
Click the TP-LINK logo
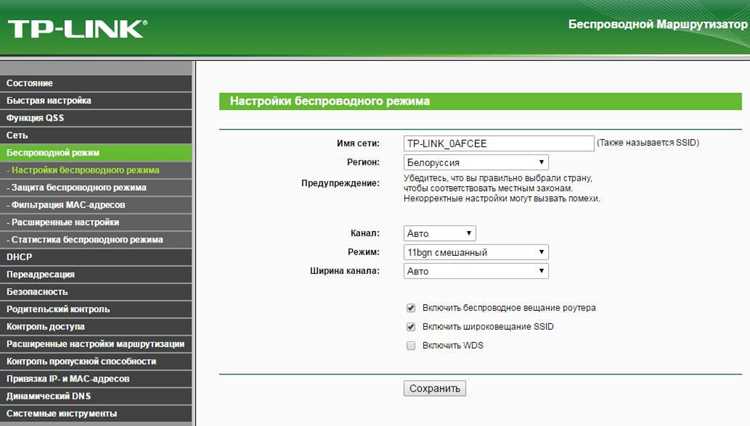[77, 29]
